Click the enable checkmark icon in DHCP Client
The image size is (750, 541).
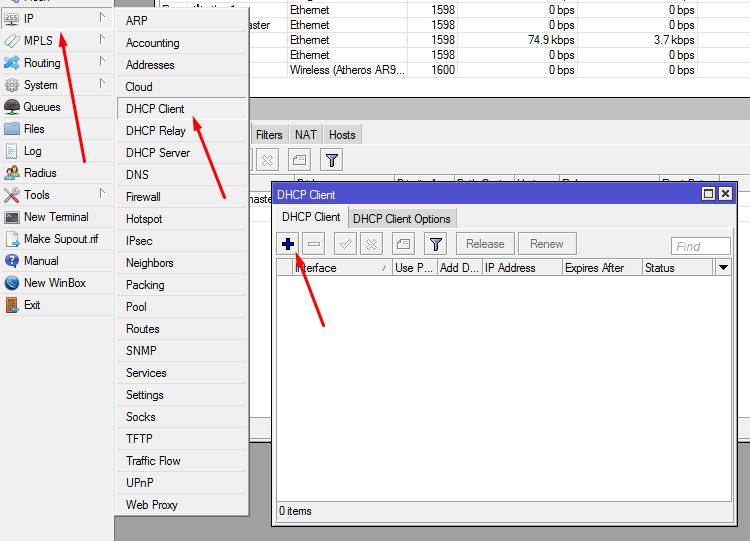point(346,244)
